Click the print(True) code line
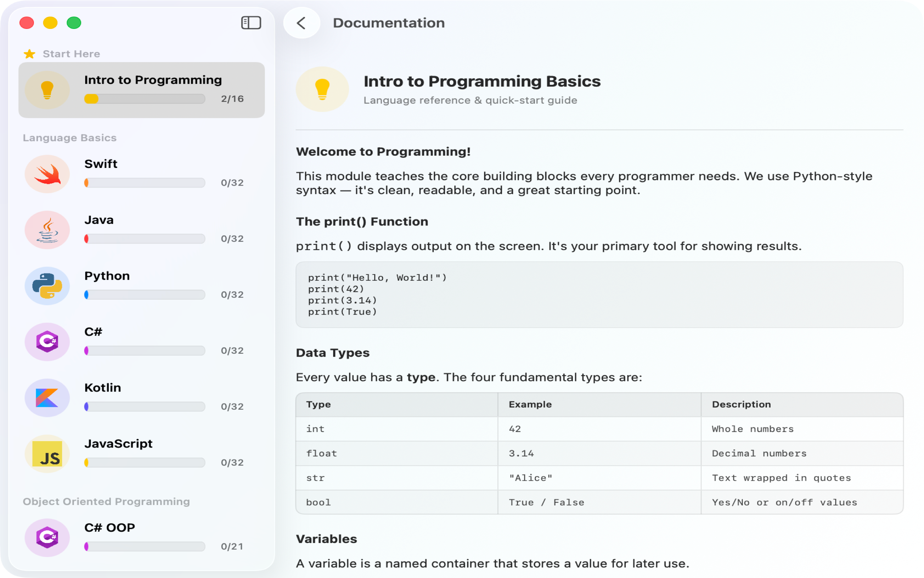Image resolution: width=924 pixels, height=578 pixels. 343,312
